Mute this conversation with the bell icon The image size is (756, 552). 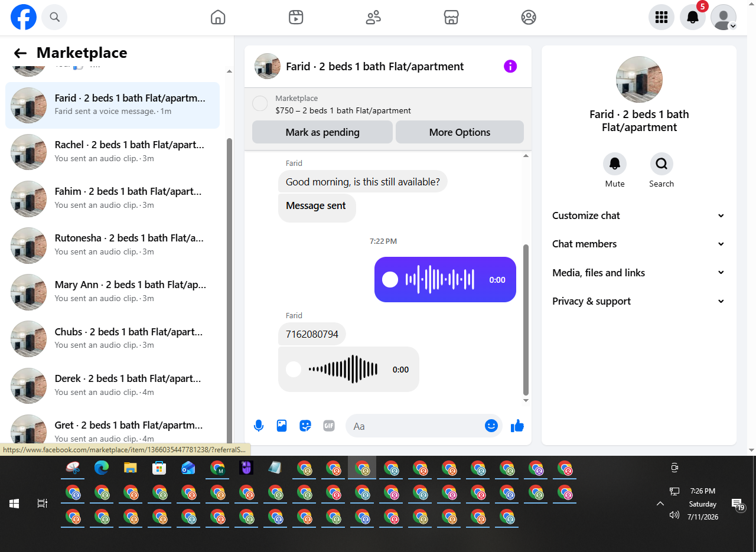[615, 164]
